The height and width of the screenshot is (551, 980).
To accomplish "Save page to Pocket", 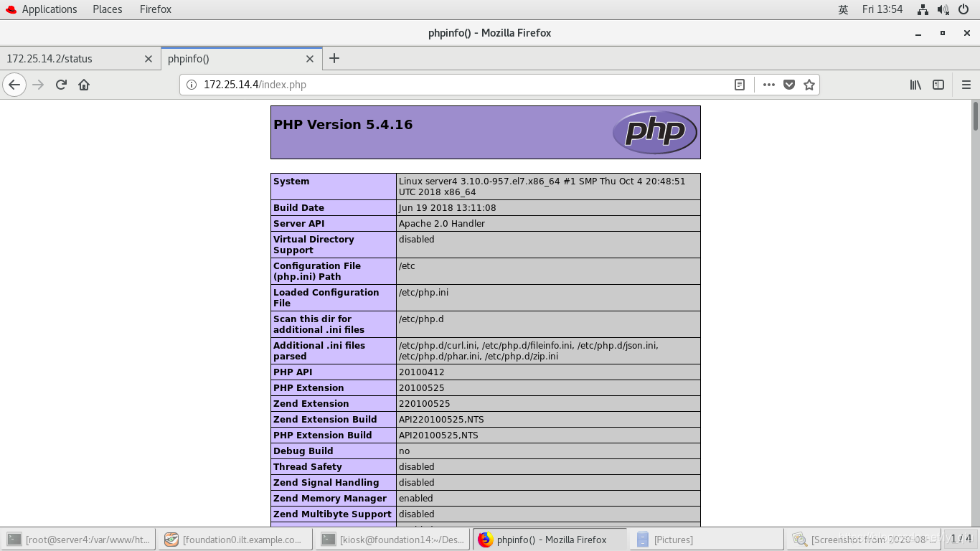I will coord(789,85).
